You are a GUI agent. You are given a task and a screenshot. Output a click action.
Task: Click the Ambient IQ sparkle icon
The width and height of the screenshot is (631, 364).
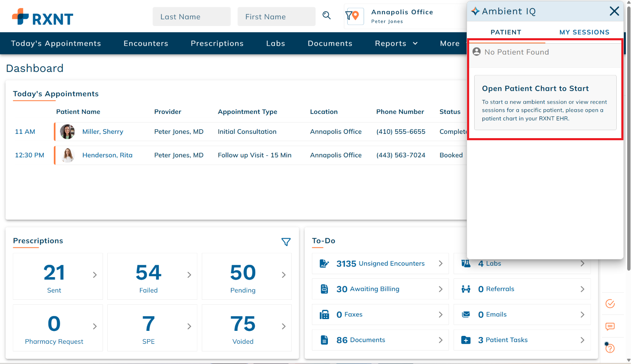(475, 11)
